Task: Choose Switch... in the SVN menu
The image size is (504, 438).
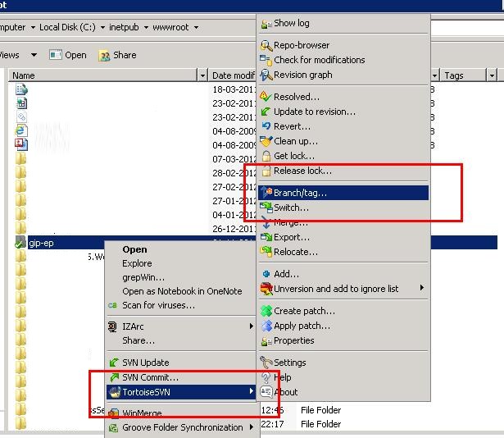Action: click(x=291, y=208)
